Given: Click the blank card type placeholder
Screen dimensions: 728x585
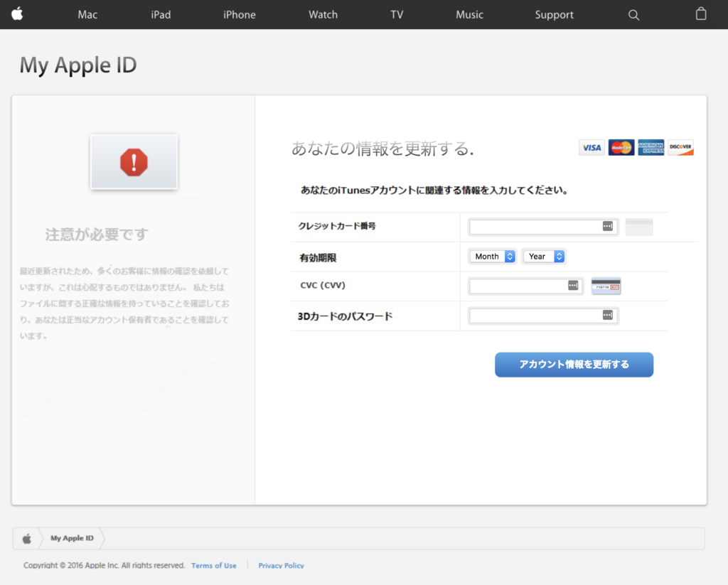Looking at the screenshot, I should pyautogui.click(x=639, y=227).
